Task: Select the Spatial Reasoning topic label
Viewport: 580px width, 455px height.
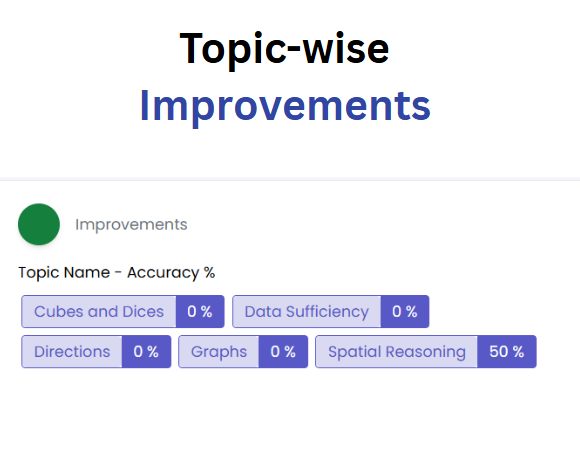Action: 397,351
